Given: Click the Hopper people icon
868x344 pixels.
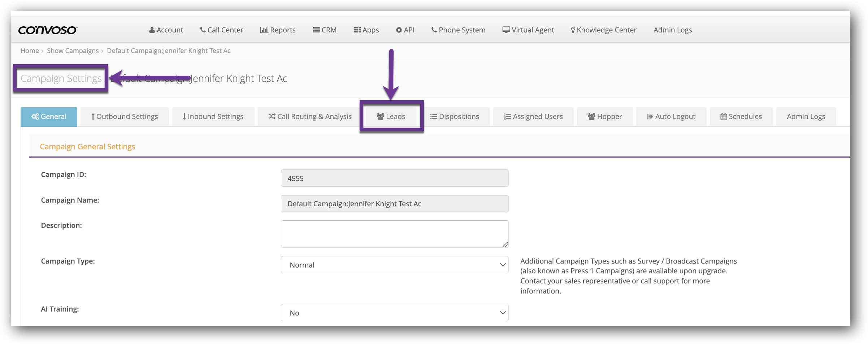Looking at the screenshot, I should pyautogui.click(x=591, y=116).
